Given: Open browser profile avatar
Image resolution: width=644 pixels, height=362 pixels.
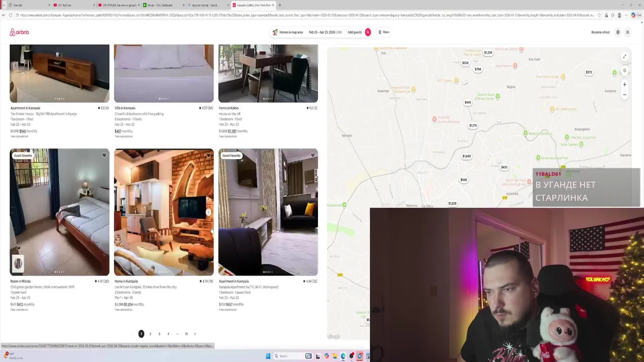Looking at the screenshot, I should click(x=619, y=15).
